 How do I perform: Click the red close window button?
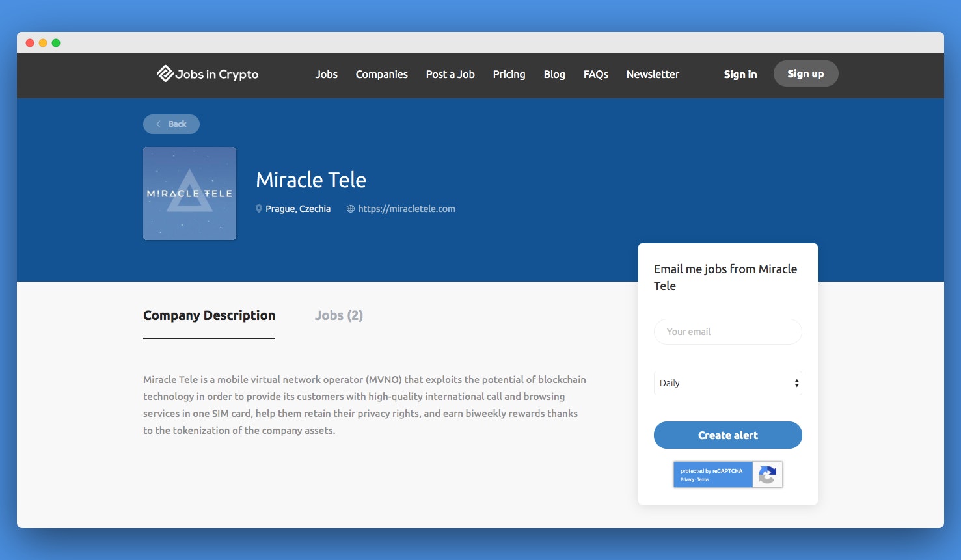[x=30, y=43]
